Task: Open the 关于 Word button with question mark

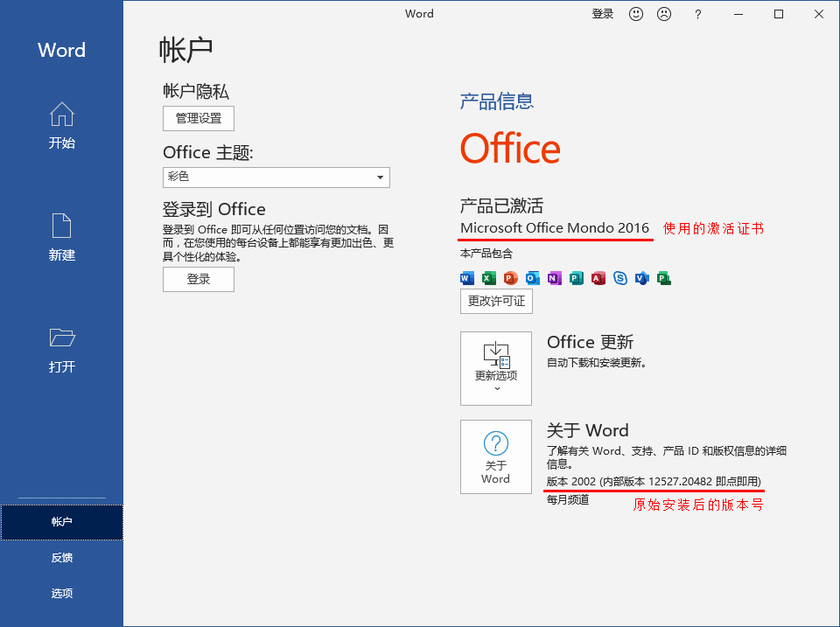Action: 496,456
